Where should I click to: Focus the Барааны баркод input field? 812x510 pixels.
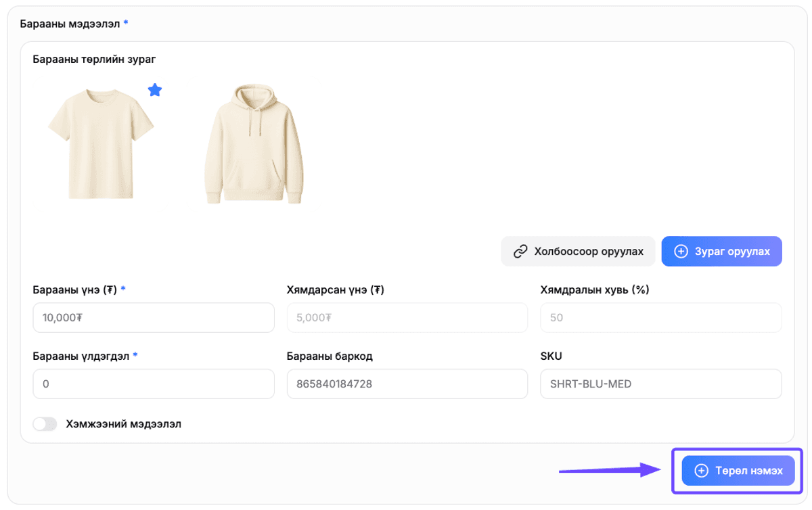pos(407,384)
